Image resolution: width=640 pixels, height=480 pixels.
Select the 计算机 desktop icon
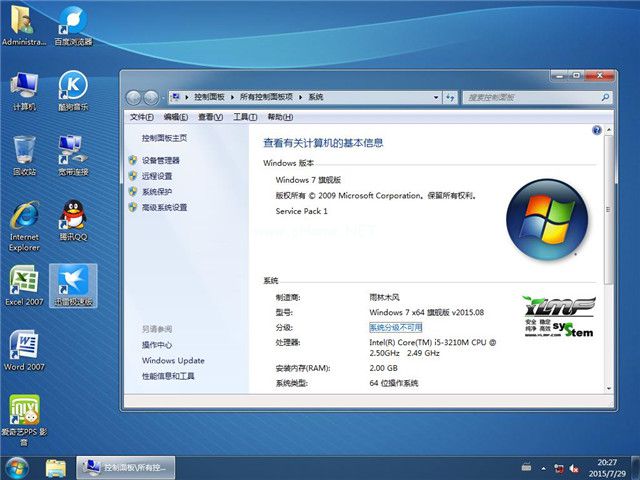click(24, 91)
